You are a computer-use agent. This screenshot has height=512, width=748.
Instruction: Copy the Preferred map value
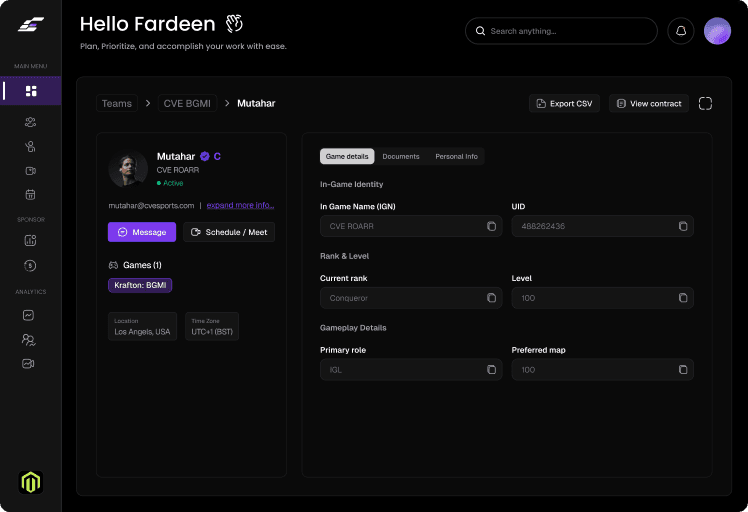(x=683, y=369)
